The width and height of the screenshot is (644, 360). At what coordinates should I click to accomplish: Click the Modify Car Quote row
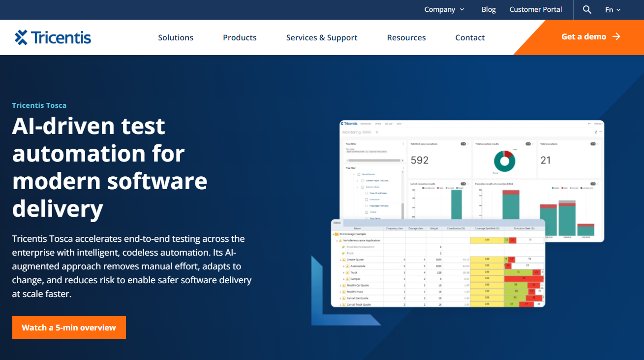pyautogui.click(x=438, y=285)
